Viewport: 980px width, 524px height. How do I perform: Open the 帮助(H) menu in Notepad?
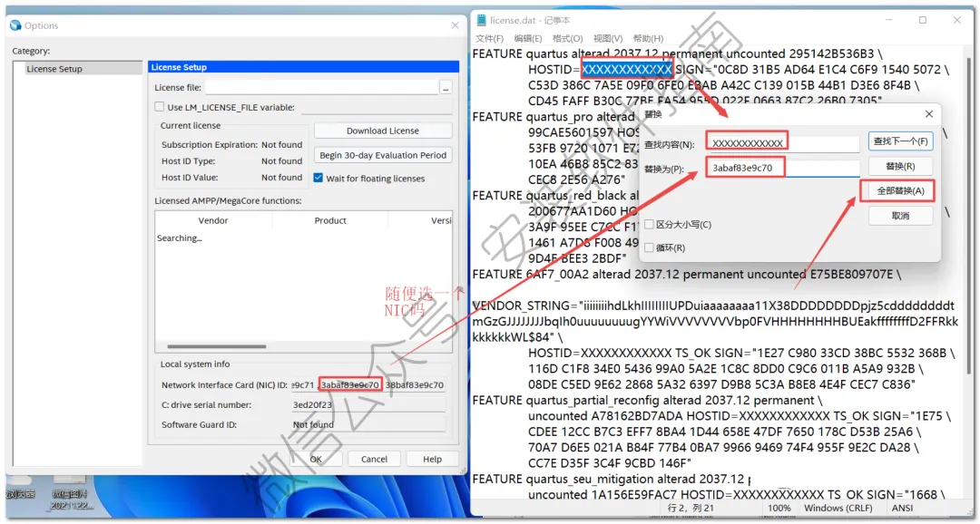pos(648,39)
